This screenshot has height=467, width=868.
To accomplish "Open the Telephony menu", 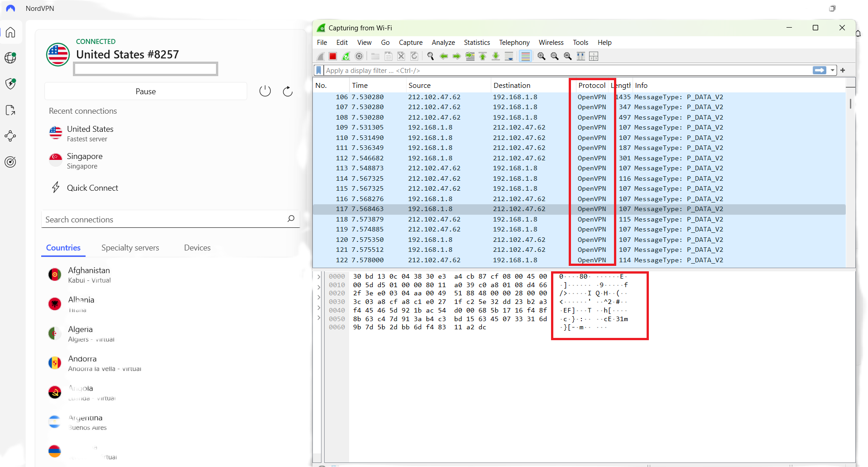I will (x=514, y=42).
